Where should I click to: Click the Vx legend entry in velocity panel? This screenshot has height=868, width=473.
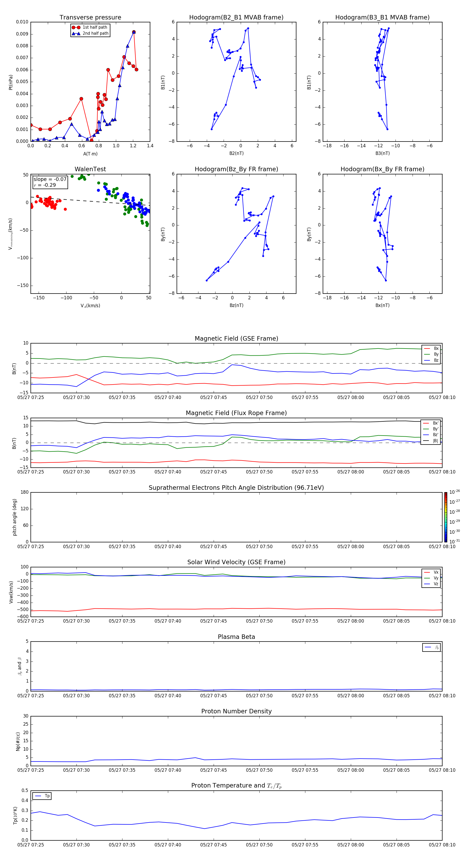pyautogui.click(x=431, y=572)
